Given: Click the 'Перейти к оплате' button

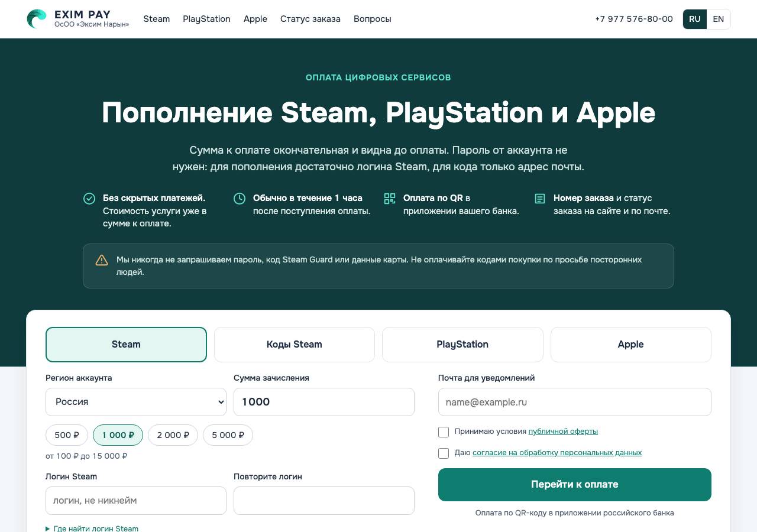Looking at the screenshot, I should point(575,485).
